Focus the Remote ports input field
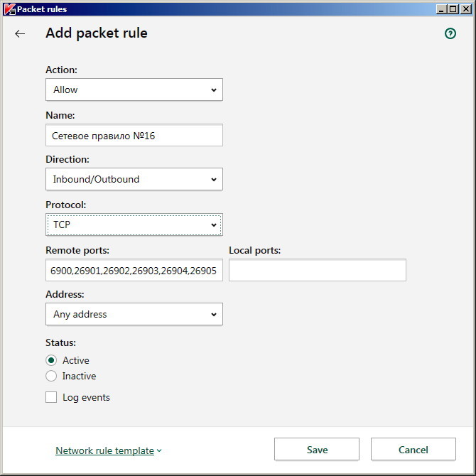The image size is (476, 476). 134,270
